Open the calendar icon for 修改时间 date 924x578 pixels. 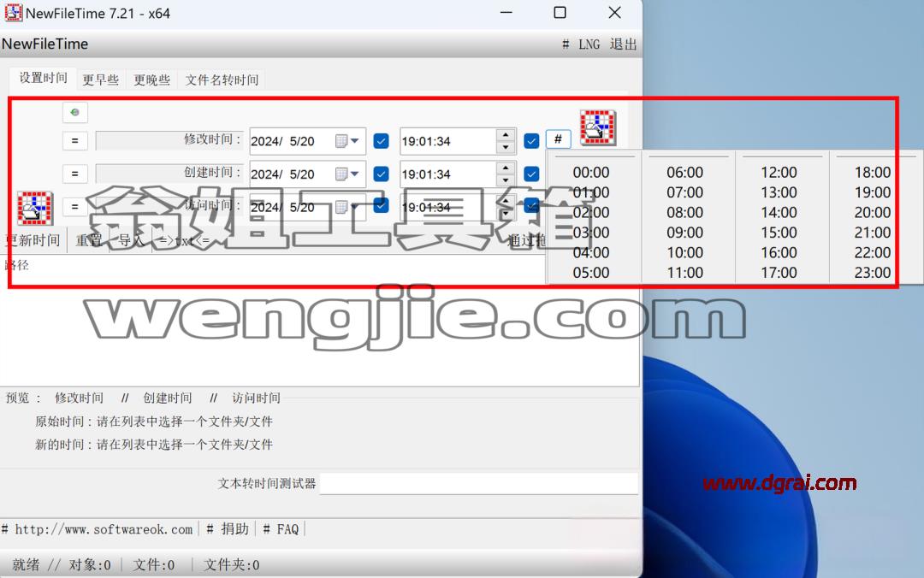pos(341,141)
